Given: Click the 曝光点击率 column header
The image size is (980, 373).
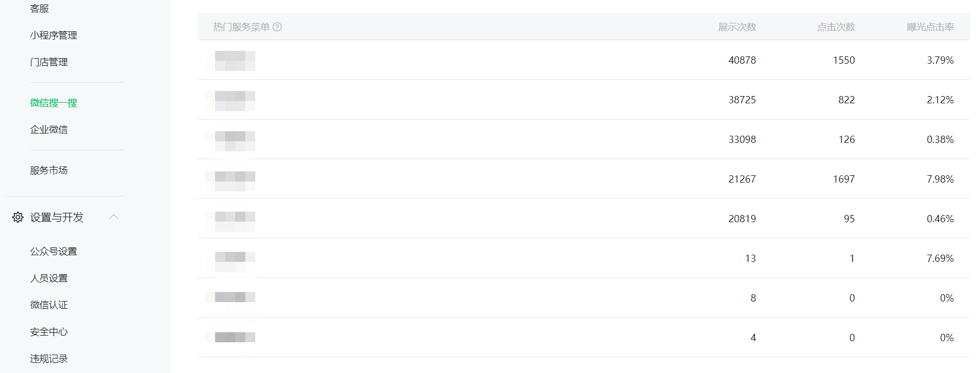Looking at the screenshot, I should [x=930, y=27].
